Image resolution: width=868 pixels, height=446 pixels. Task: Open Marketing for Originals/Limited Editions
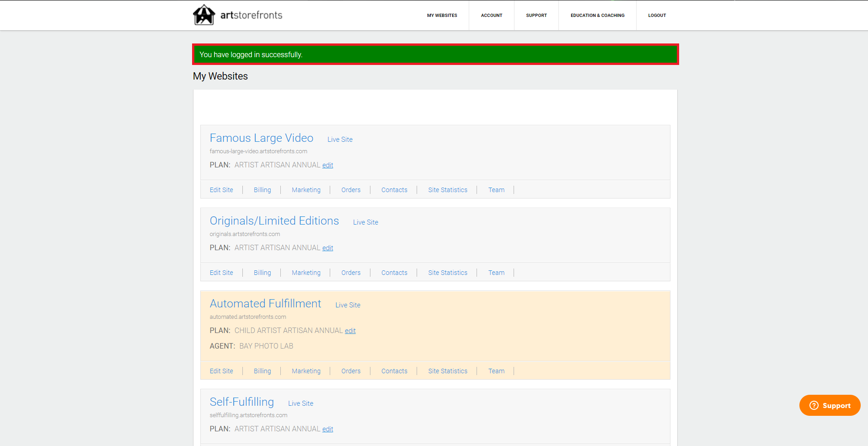(305, 272)
